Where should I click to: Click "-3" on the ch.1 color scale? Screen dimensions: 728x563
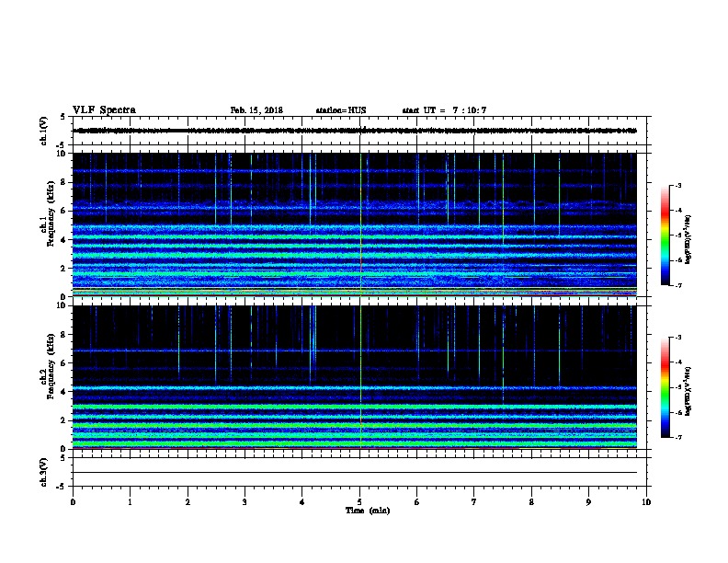coord(677,186)
